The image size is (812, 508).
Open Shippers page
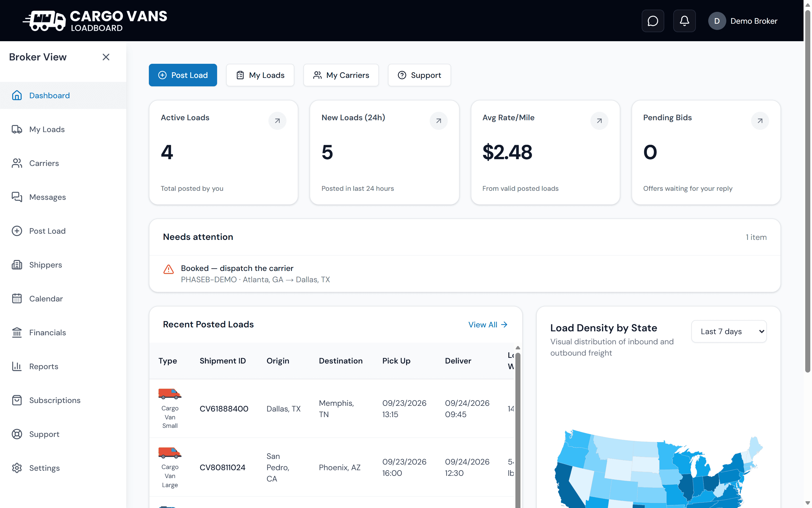63,265
